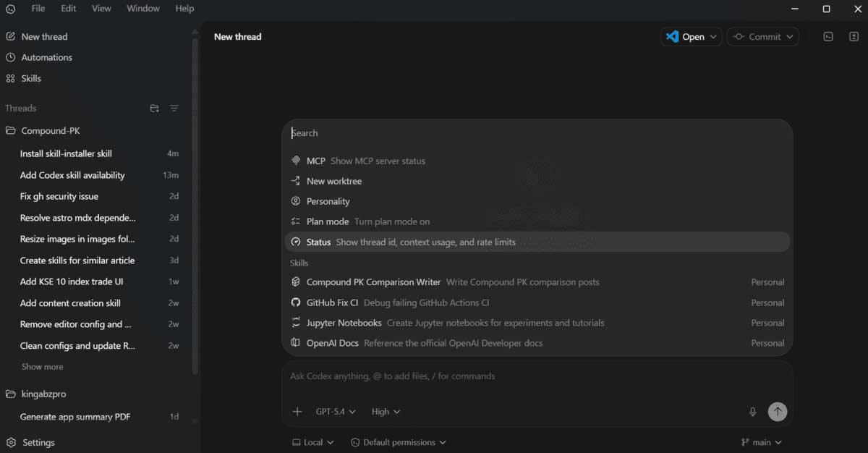The width and height of the screenshot is (868, 453).
Task: Open the Edit menu
Action: 68,9
